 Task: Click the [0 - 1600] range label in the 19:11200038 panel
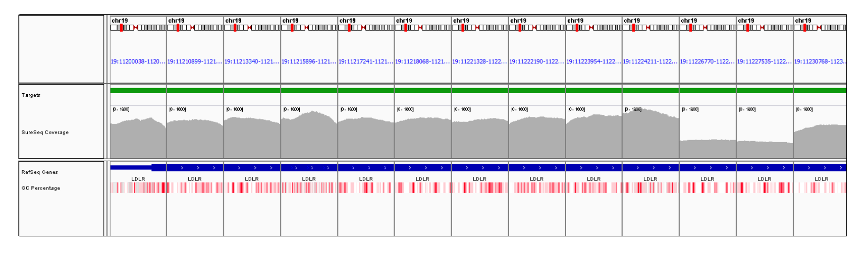tap(121, 109)
